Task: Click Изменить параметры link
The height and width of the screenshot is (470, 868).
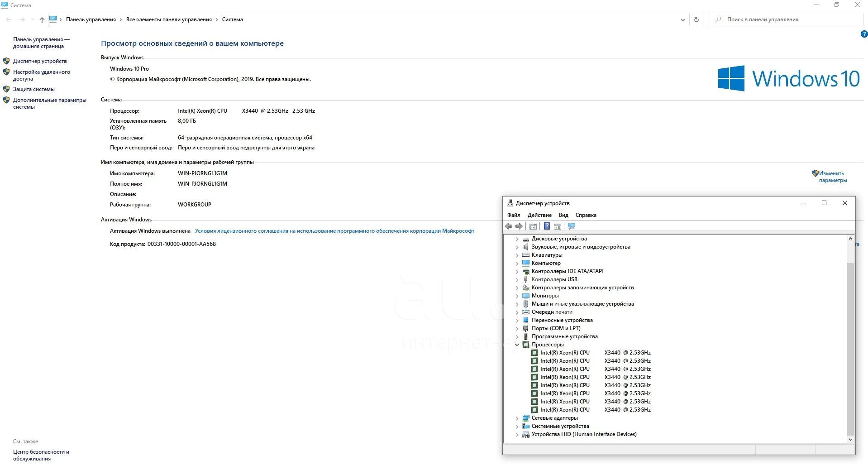Action: 833,177
